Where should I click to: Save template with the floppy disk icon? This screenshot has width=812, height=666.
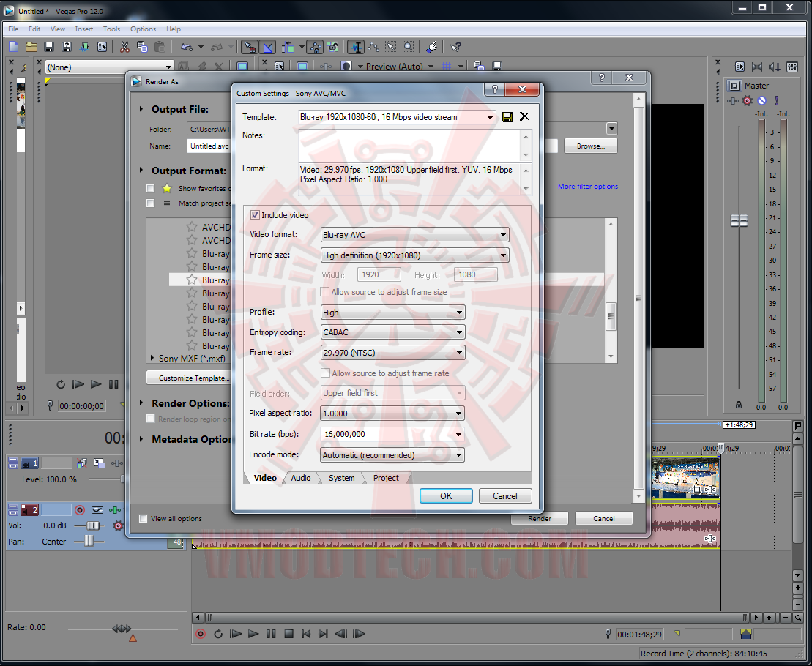coord(507,117)
